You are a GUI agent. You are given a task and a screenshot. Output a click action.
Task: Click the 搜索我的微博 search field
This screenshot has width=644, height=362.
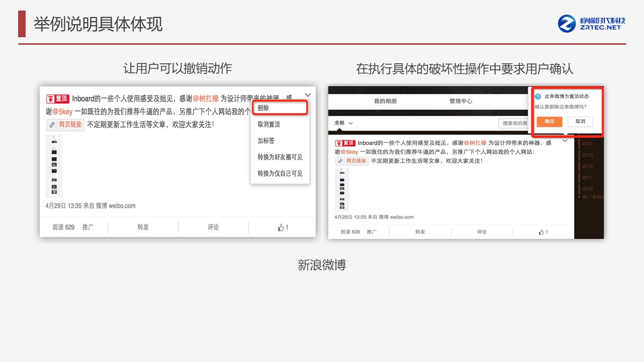point(514,123)
